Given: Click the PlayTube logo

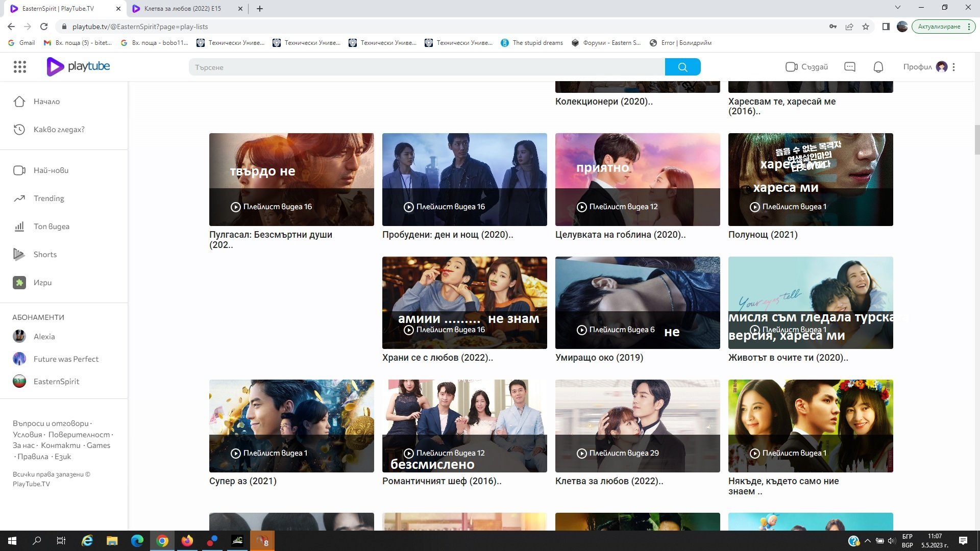Looking at the screenshot, I should (78, 67).
